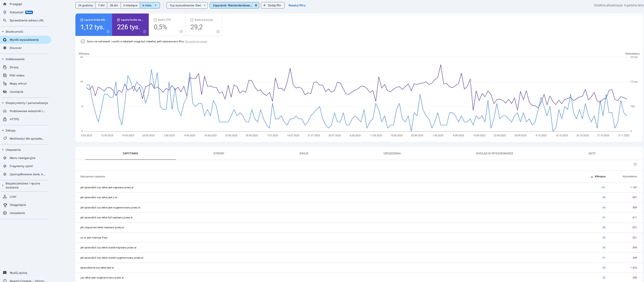The height and width of the screenshot is (282, 644).
Task: Open Ustawienia gear icon
Action: tap(5, 213)
